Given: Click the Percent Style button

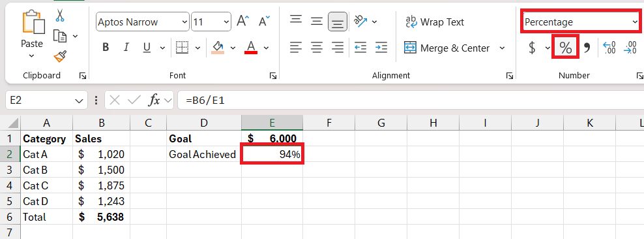Looking at the screenshot, I should [x=566, y=48].
